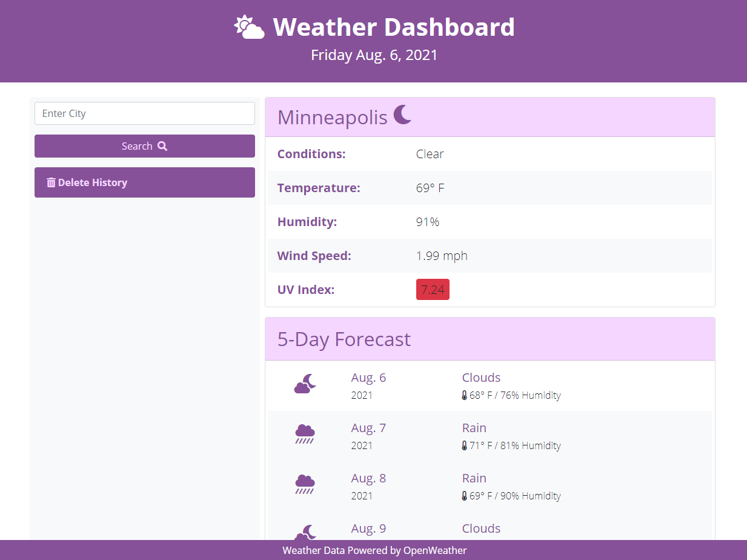
Task: Click the trash can icon on Delete History
Action: coord(50,182)
